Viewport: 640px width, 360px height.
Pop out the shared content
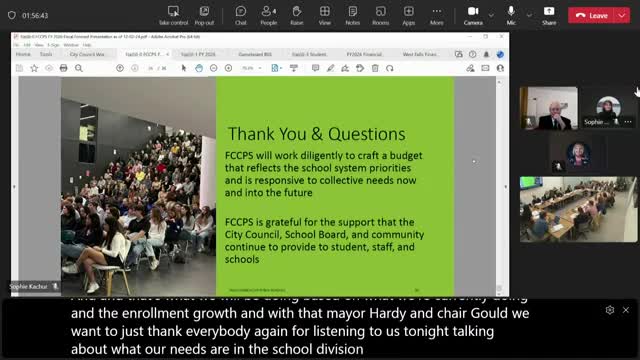pos(204,16)
